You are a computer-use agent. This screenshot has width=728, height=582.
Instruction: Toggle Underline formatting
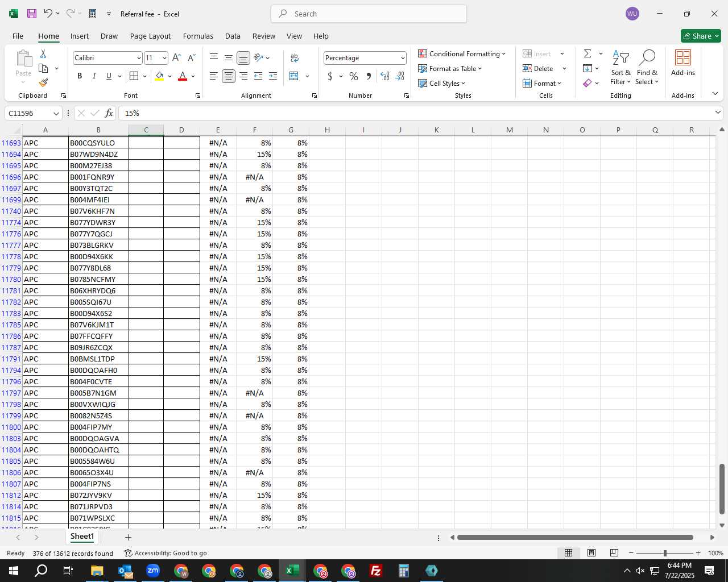[x=109, y=76]
